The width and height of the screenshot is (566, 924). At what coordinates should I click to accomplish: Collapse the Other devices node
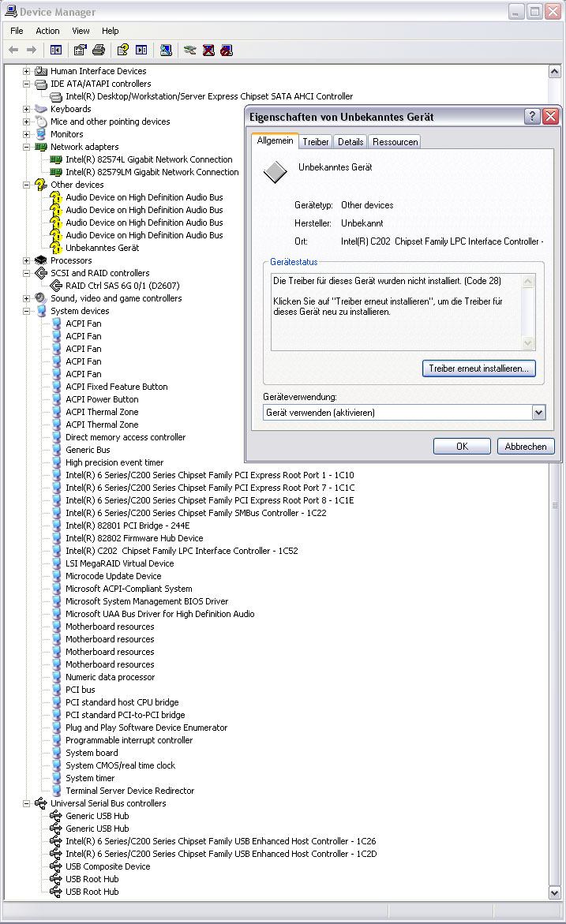pyautogui.click(x=26, y=185)
